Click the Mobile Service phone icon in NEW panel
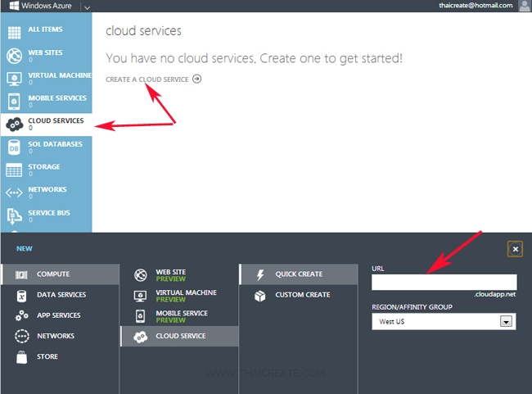The height and width of the screenshot is (394, 532). coord(140,316)
